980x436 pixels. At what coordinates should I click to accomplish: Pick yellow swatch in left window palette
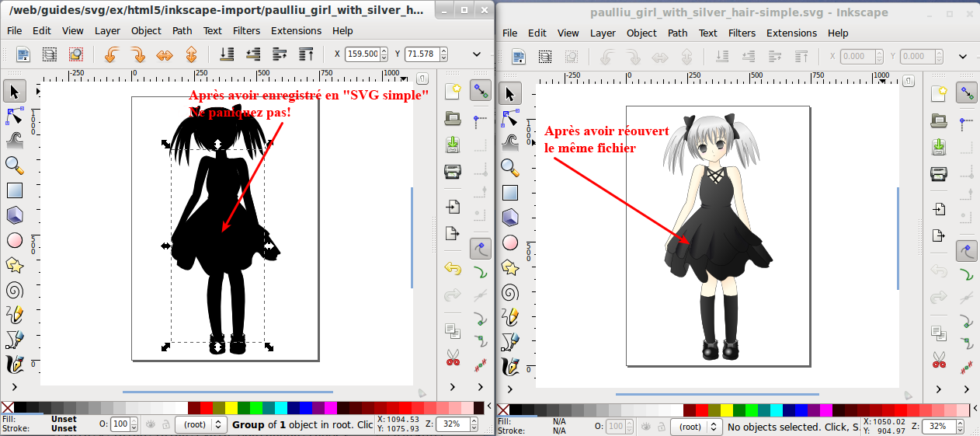(x=231, y=407)
